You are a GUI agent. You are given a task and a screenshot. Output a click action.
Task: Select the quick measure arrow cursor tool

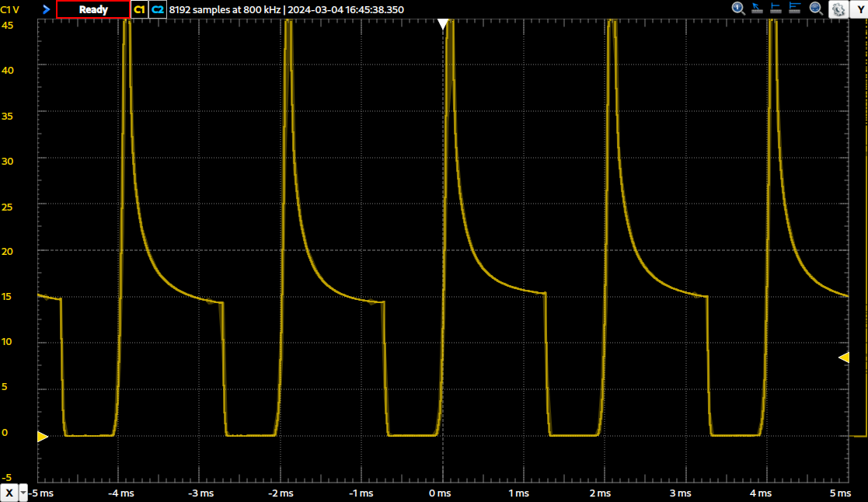tap(758, 9)
